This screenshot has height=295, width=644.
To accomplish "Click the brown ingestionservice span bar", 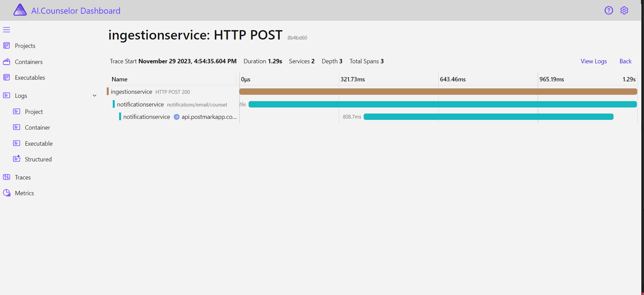I will 438,92.
